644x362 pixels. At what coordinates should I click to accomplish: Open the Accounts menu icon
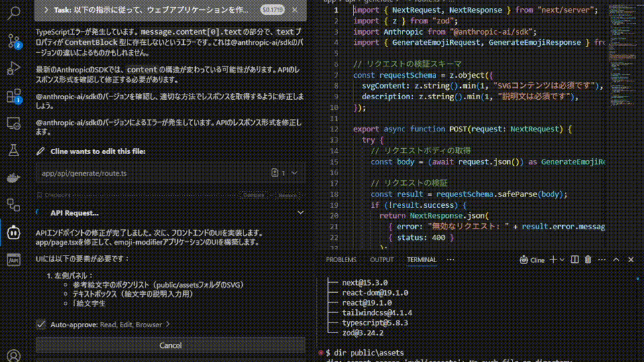coord(13,355)
